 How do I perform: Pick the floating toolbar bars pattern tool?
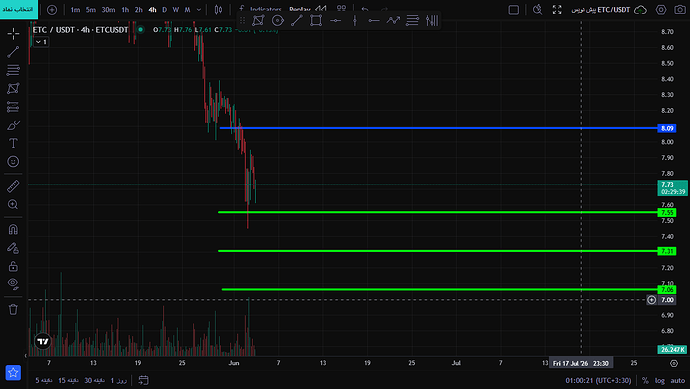tap(432, 20)
